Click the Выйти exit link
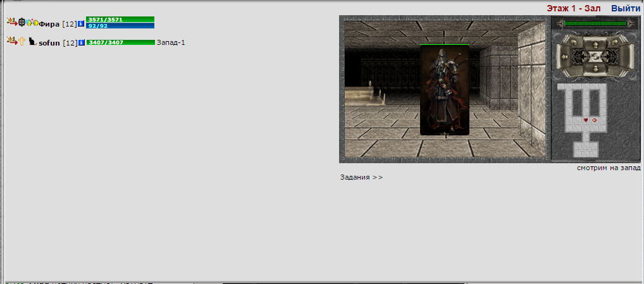 pyautogui.click(x=625, y=8)
